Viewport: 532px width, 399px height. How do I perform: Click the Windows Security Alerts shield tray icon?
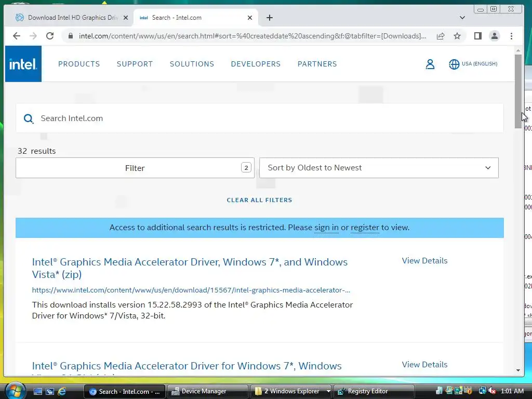468,391
